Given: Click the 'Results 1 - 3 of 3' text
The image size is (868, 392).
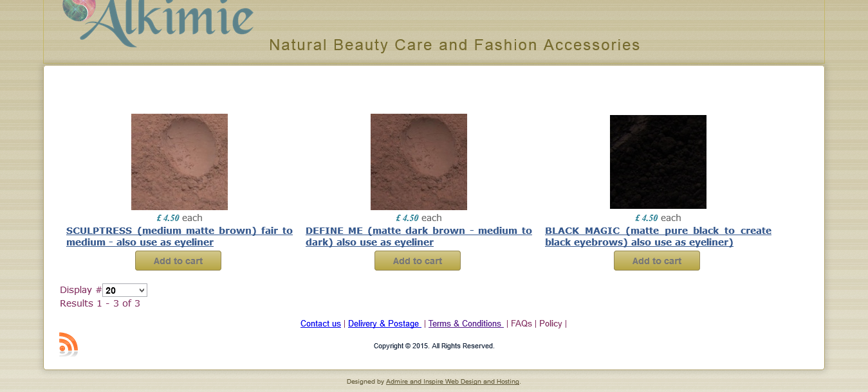Looking at the screenshot, I should click(100, 303).
